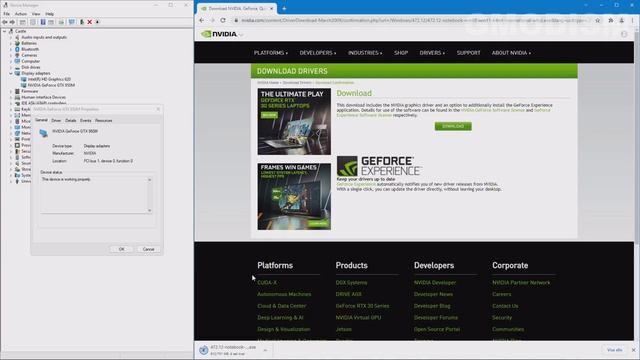Click SUPPORT in NVIDIA navigation
This screenshot has width=640, height=360.
point(468,53)
